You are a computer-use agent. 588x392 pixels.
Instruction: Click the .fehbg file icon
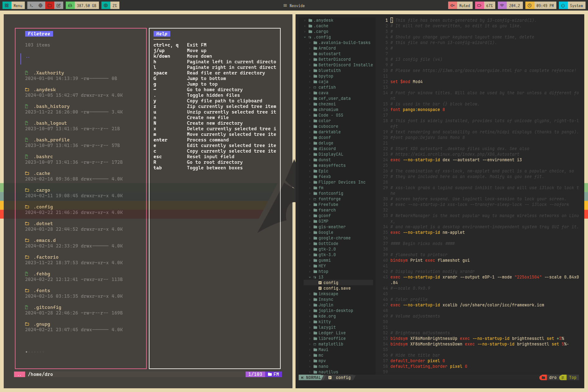click(x=27, y=274)
